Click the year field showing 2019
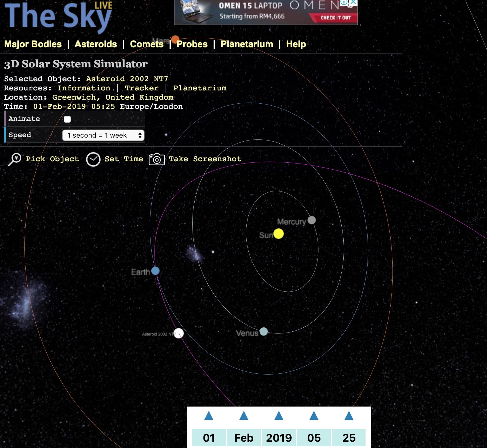Viewport: 487px width, 448px height. tap(279, 438)
